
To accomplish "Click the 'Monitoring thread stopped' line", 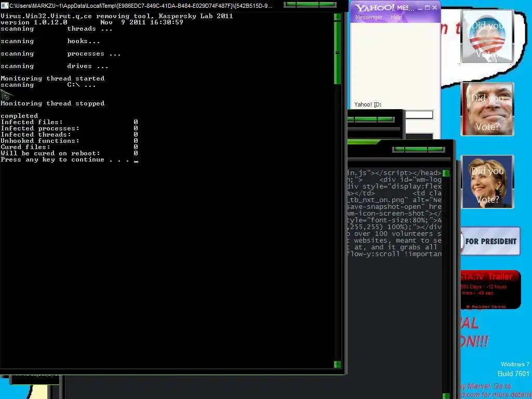I will (52, 103).
